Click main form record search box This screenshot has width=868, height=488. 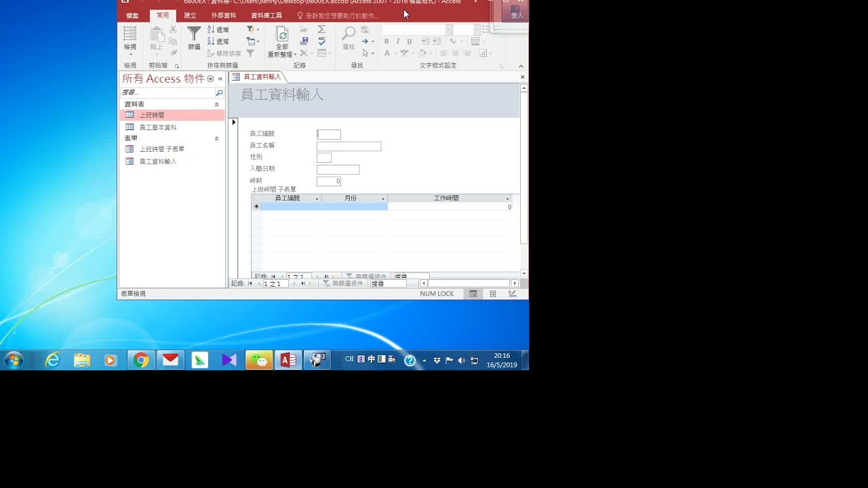(388, 284)
